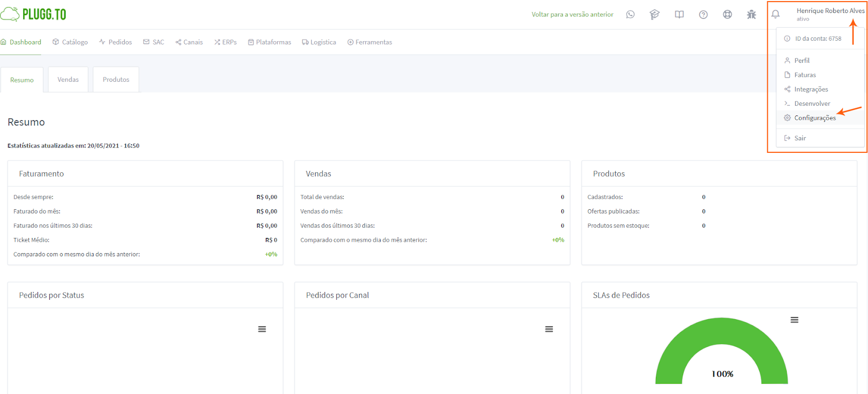
Task: Switch to the Produtos tab
Action: pyautogui.click(x=116, y=80)
